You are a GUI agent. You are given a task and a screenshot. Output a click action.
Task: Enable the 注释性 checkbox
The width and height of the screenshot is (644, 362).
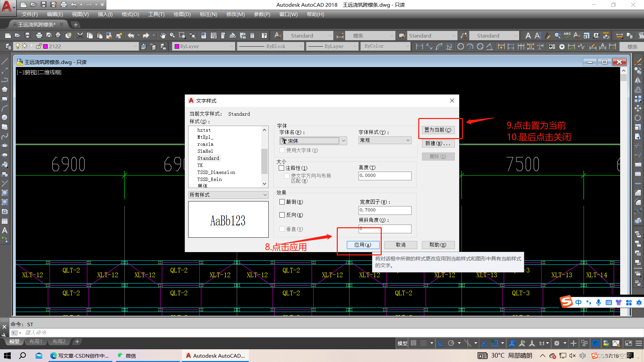(282, 168)
